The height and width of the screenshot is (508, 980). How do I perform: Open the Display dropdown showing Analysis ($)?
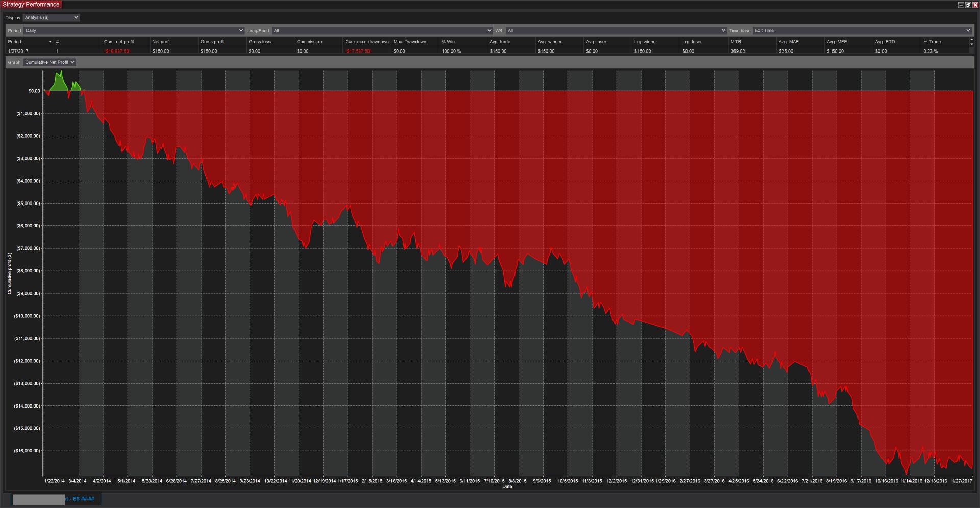coord(51,18)
